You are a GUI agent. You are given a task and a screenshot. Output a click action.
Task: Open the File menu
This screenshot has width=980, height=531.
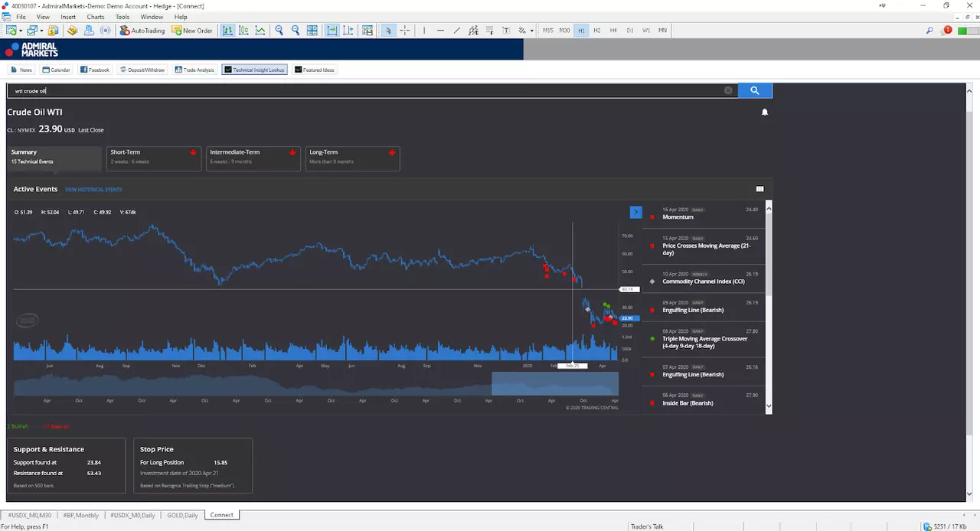[21, 17]
